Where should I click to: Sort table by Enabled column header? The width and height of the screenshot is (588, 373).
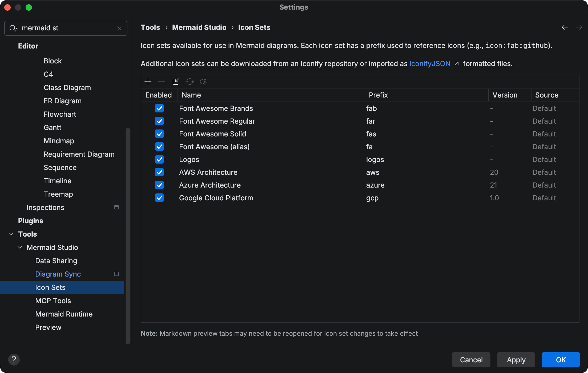point(159,95)
